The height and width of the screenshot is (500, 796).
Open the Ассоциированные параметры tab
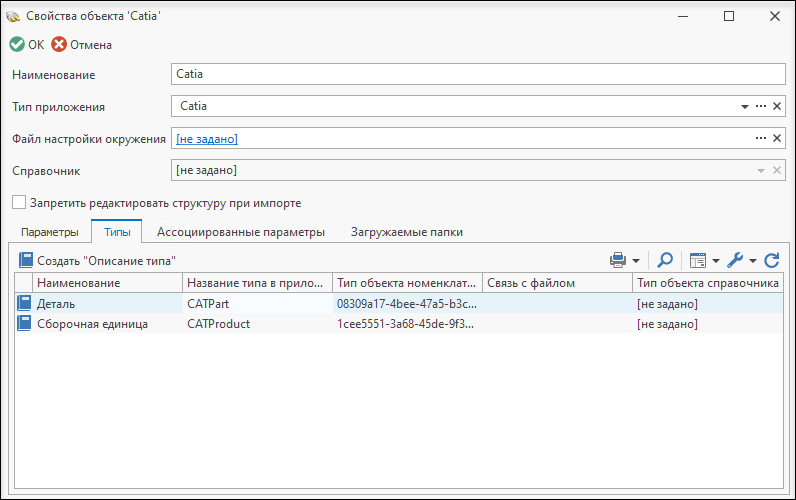(241, 232)
